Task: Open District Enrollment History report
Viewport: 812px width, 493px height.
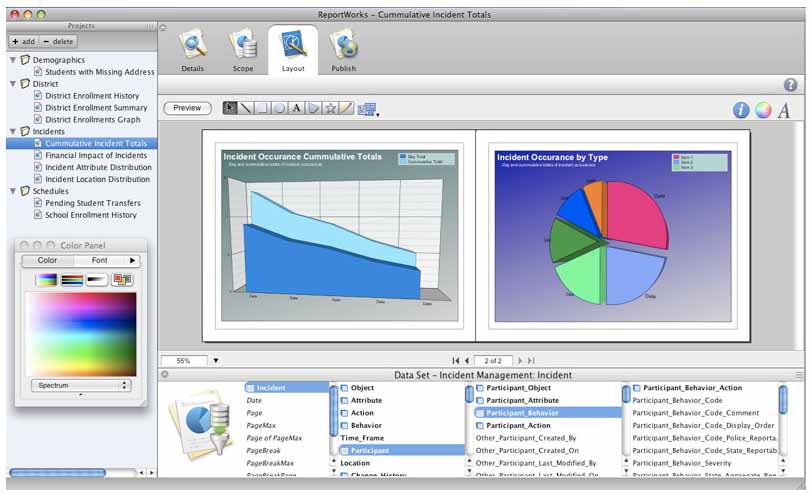Action: [86, 96]
